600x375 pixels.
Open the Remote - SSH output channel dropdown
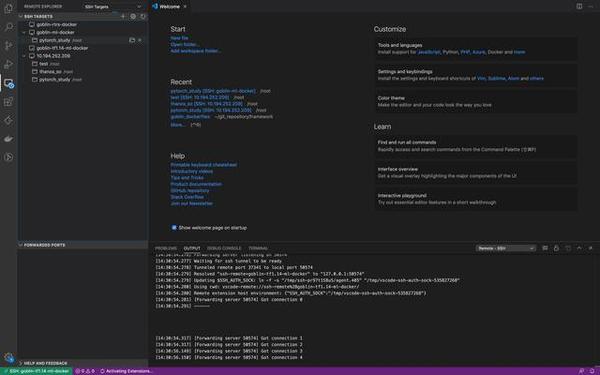(x=505, y=248)
